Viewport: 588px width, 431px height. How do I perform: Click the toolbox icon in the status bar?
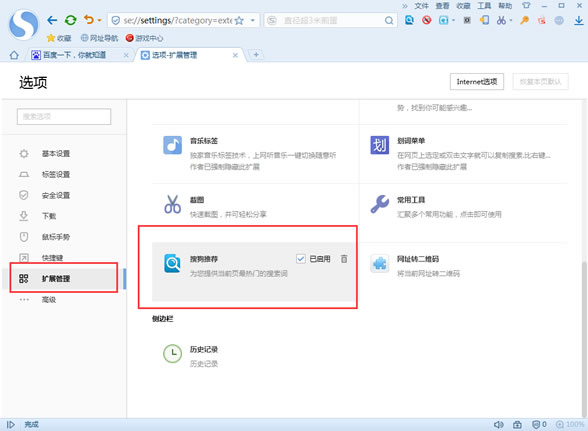pyautogui.click(x=518, y=425)
